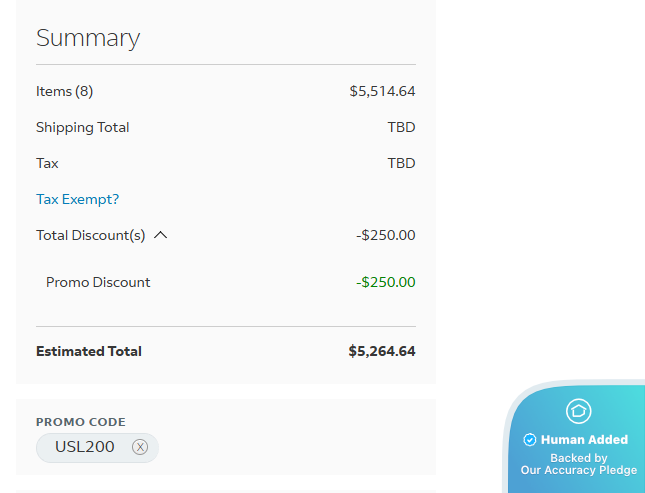645x493 pixels.
Task: Click the Human Added badge label
Action: (584, 440)
